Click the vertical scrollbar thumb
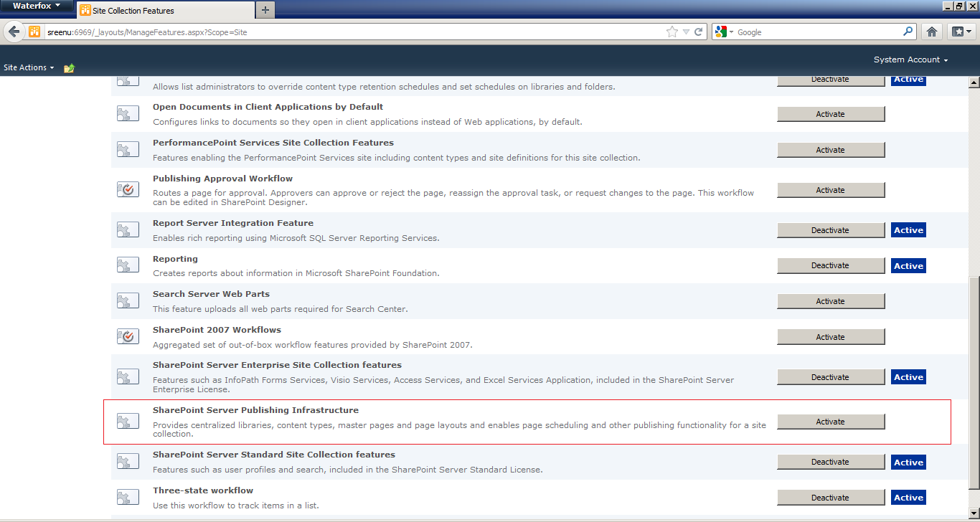Screen dimensions: 980x522 tap(974, 382)
